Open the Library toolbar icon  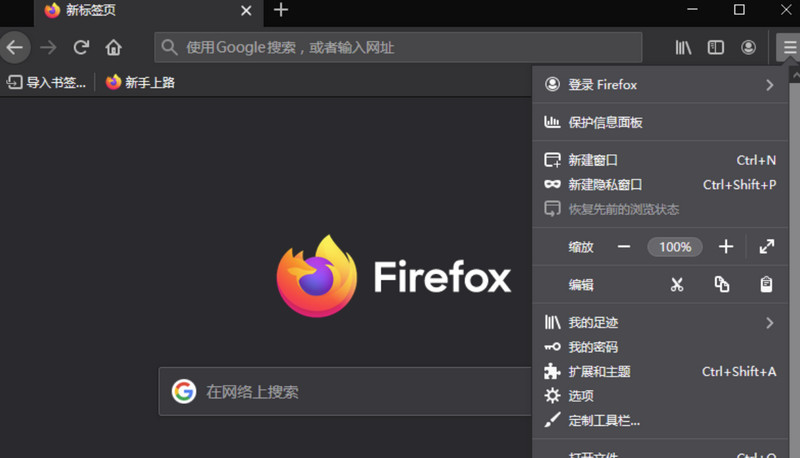coord(683,47)
